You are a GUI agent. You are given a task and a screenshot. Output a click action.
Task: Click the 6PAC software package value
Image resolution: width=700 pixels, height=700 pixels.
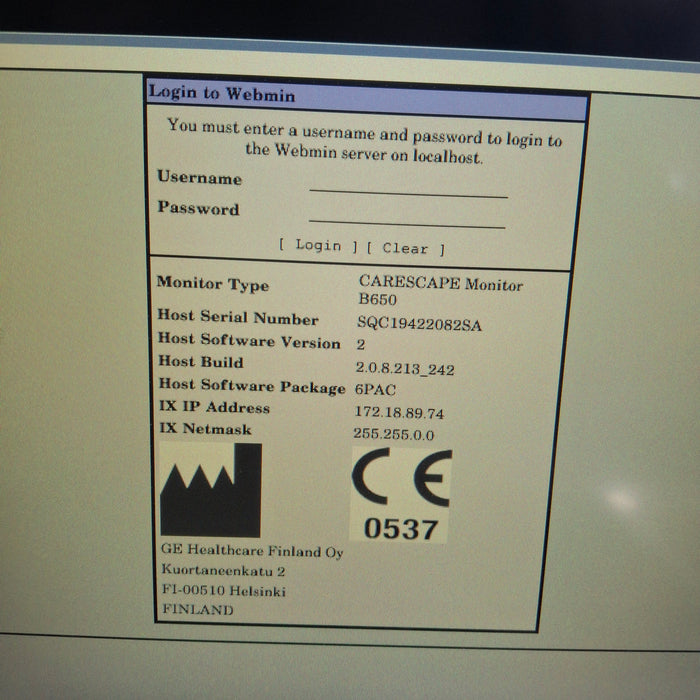click(377, 390)
